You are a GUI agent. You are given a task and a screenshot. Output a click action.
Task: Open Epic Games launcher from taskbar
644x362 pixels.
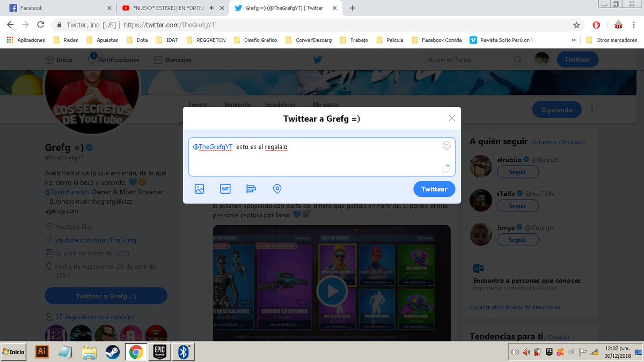tap(159, 352)
